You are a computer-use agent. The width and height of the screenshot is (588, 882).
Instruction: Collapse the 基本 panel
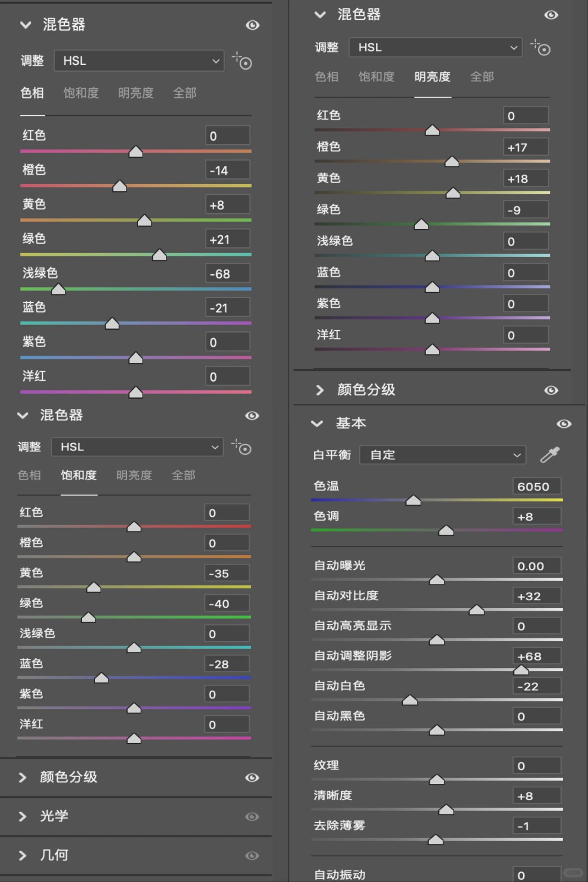coord(317,423)
